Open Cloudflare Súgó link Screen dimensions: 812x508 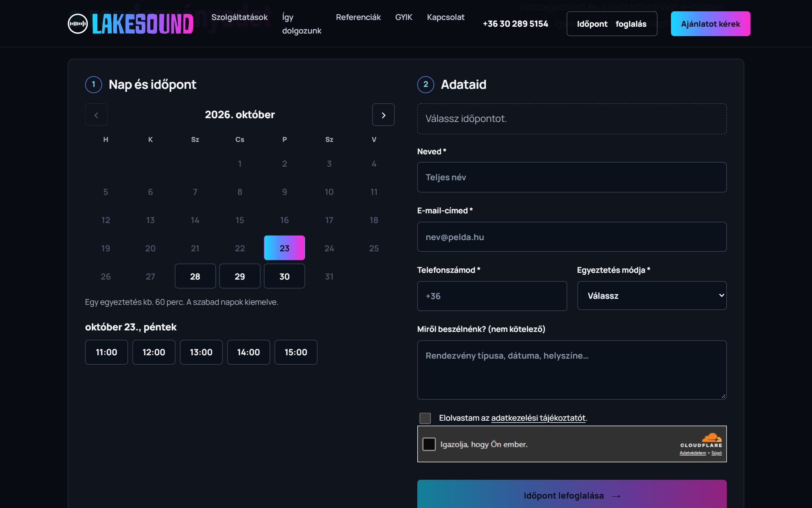[717, 453]
